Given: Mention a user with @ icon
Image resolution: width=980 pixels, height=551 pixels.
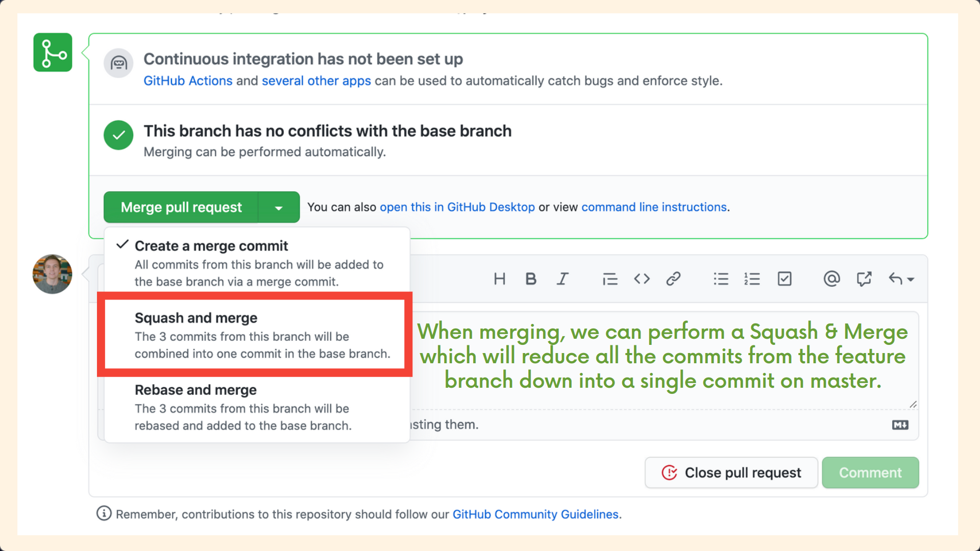Looking at the screenshot, I should tap(831, 279).
